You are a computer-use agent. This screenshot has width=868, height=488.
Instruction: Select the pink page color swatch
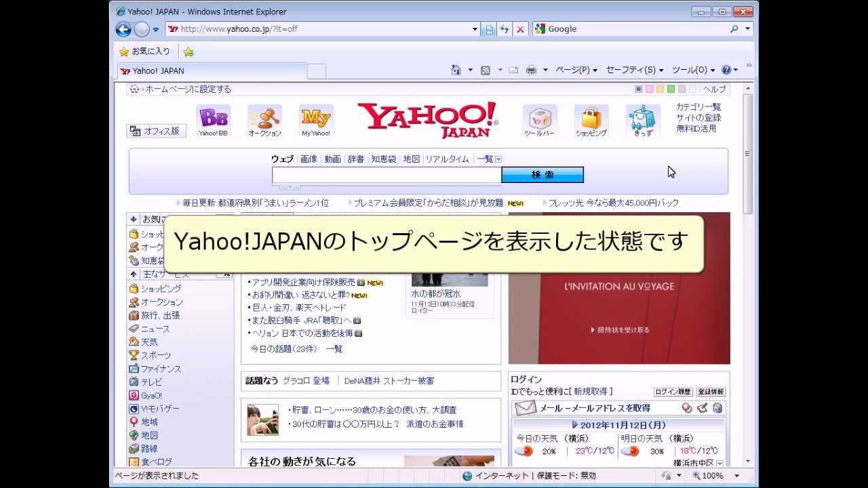click(x=649, y=89)
